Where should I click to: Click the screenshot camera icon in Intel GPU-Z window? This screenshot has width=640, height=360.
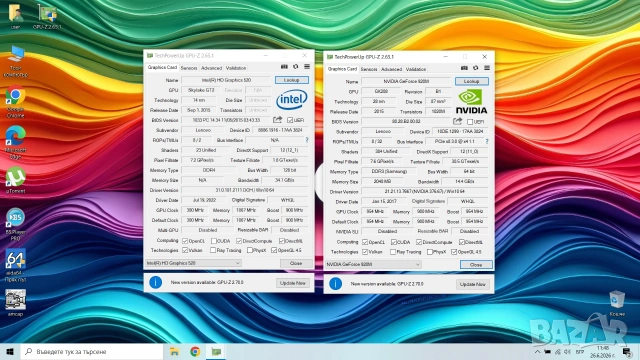point(284,67)
